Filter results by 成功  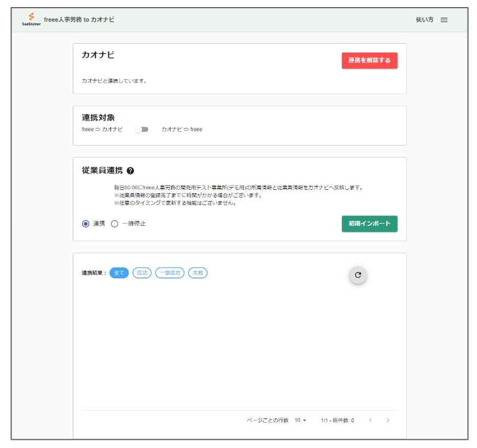pyautogui.click(x=142, y=273)
